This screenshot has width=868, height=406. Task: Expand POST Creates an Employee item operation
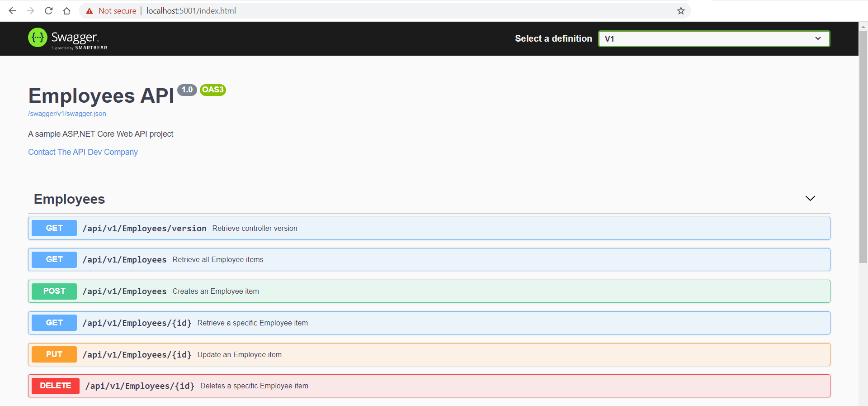429,291
